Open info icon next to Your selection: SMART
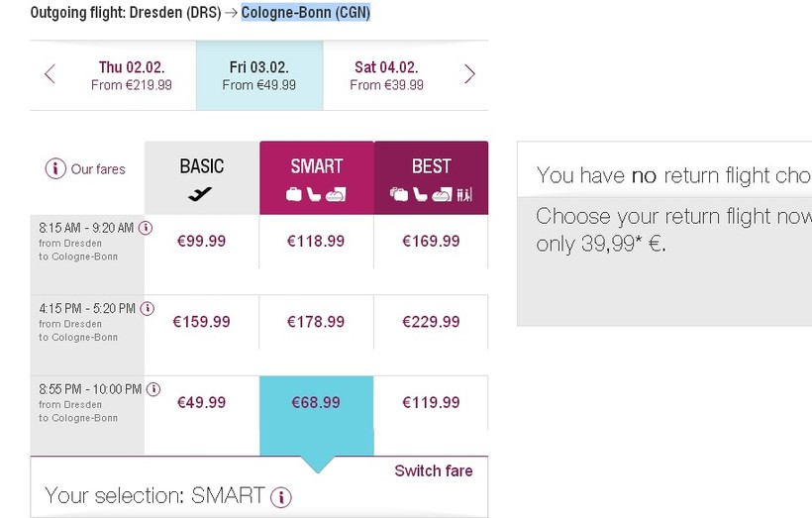 tap(281, 497)
